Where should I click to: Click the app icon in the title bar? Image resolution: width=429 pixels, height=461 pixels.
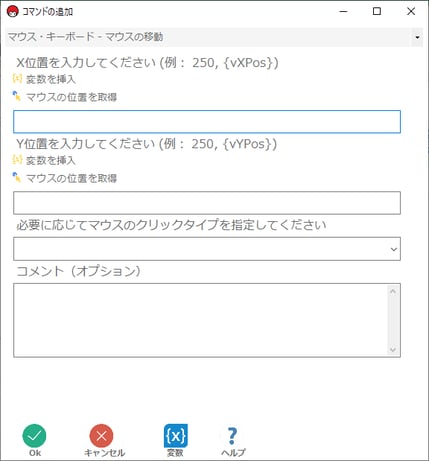(13, 12)
